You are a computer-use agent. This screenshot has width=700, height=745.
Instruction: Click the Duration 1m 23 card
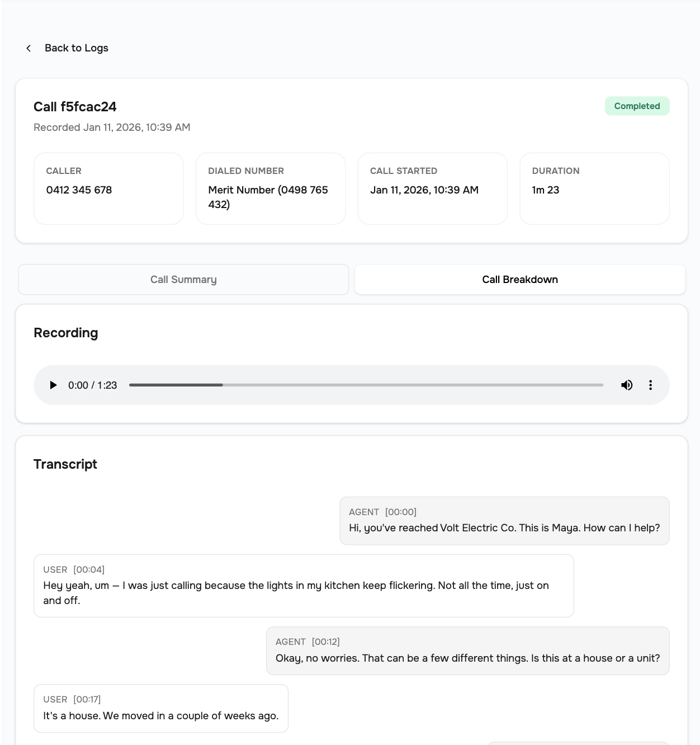[x=594, y=188]
